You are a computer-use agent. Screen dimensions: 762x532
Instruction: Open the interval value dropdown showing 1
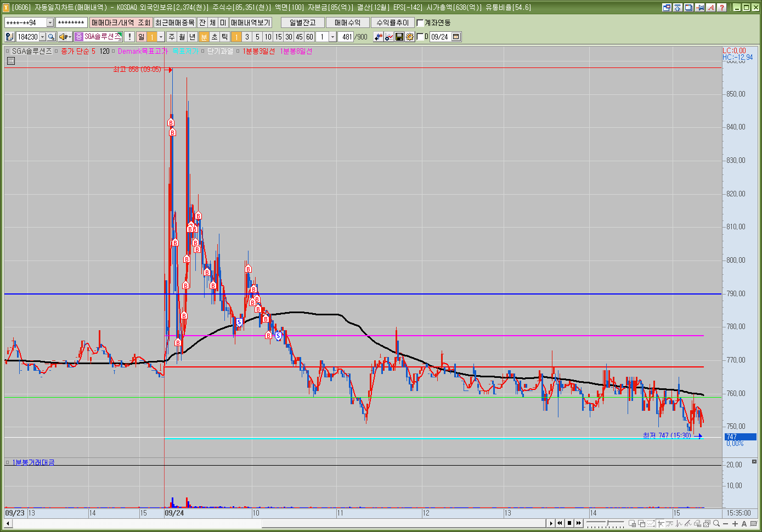click(332, 37)
